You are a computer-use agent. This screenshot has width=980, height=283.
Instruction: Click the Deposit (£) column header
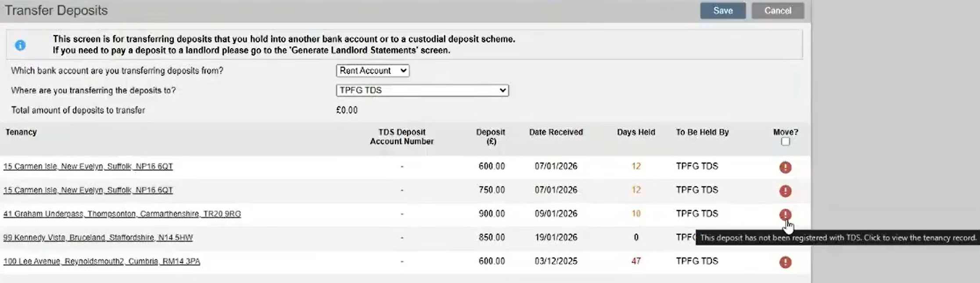click(x=491, y=137)
